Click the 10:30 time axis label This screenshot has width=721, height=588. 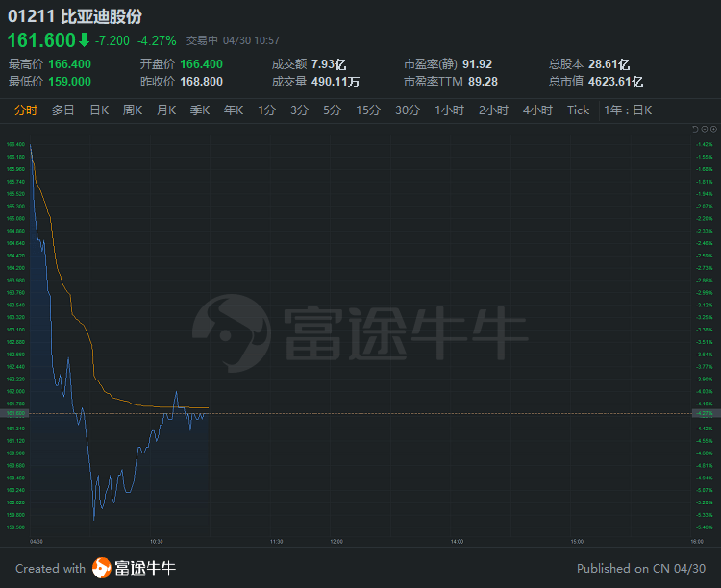pos(157,542)
